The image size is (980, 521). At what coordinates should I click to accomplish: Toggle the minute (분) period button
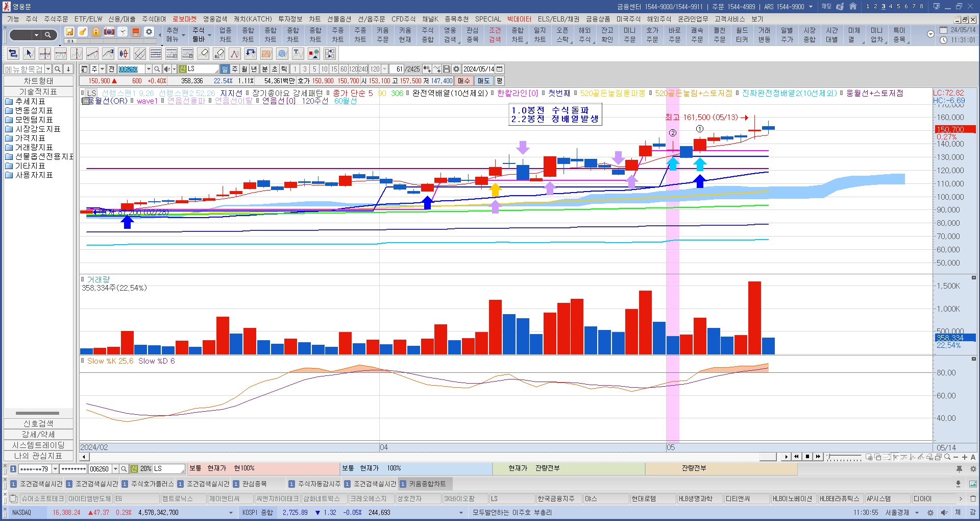(x=264, y=69)
